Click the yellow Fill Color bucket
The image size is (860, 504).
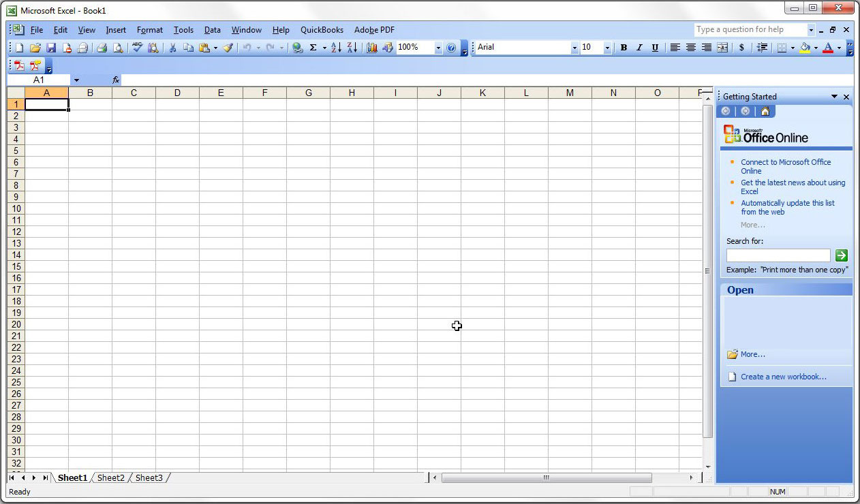click(x=805, y=48)
